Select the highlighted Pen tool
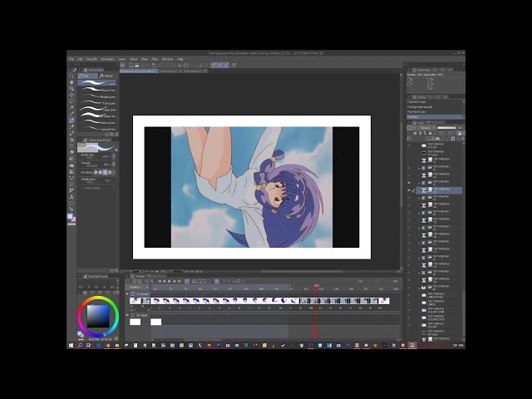 click(71, 121)
